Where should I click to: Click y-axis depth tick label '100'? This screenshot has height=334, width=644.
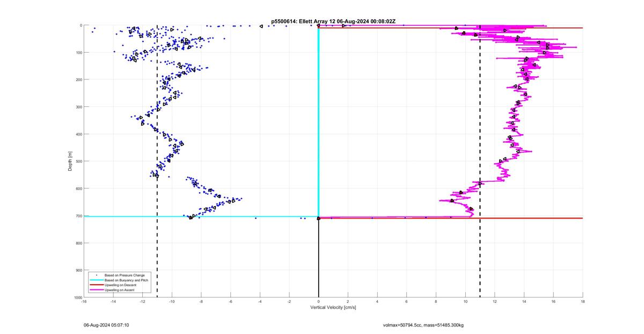point(78,53)
